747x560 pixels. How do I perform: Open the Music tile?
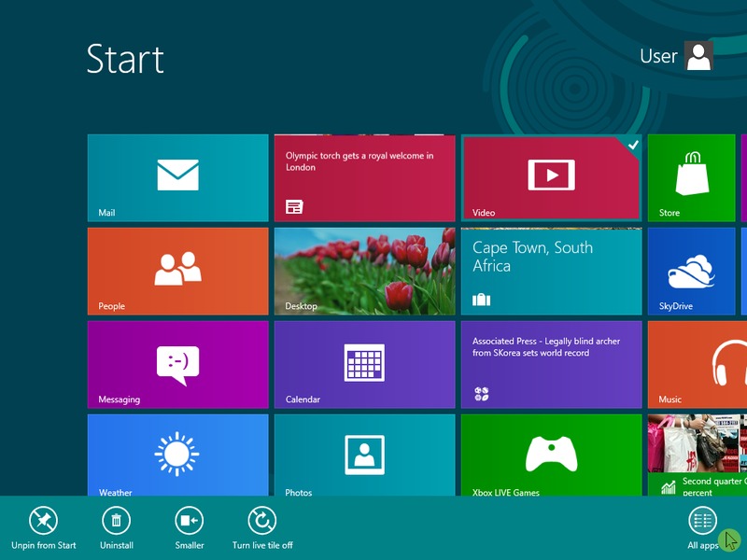click(x=697, y=364)
